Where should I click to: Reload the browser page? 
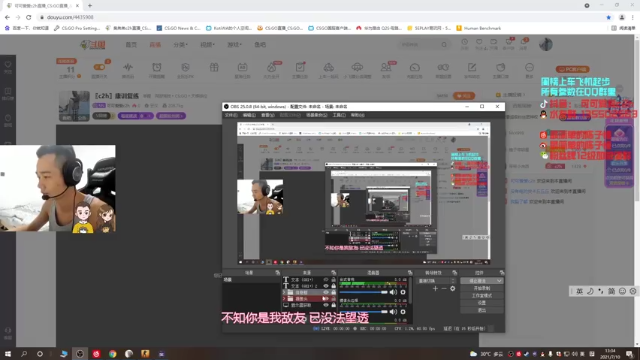pos(29,17)
